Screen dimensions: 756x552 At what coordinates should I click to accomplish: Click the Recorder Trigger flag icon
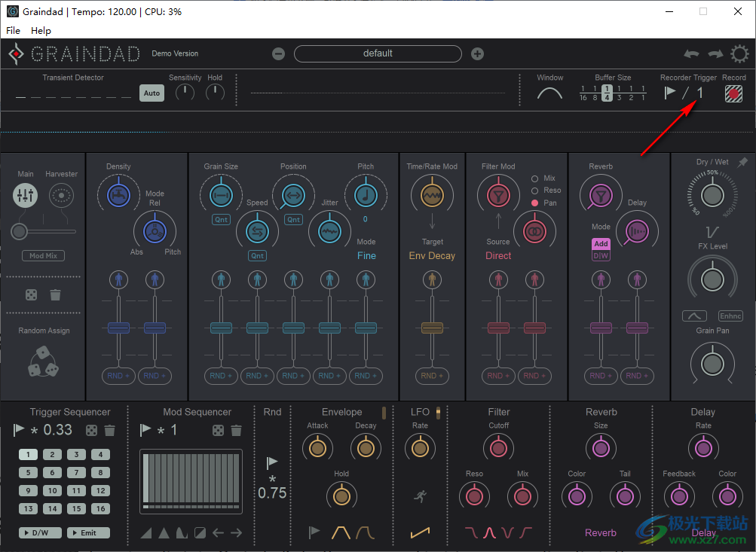pyautogui.click(x=669, y=93)
